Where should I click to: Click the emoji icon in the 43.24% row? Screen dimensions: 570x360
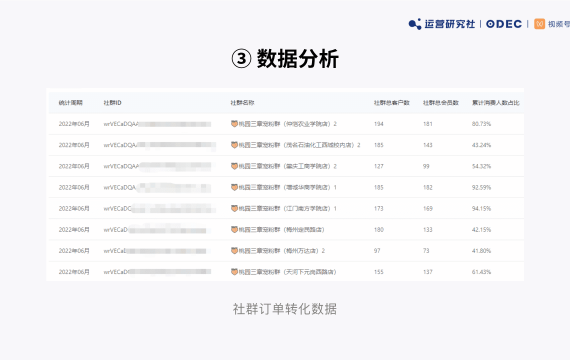(234, 145)
